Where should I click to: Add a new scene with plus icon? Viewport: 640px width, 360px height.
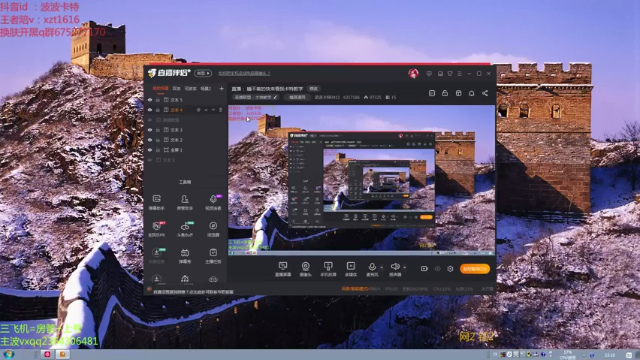click(x=221, y=88)
